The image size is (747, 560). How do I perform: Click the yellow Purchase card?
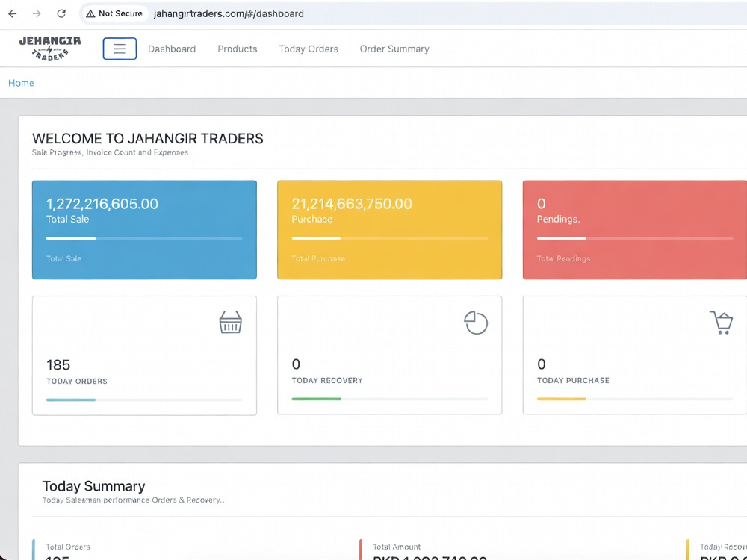390,229
